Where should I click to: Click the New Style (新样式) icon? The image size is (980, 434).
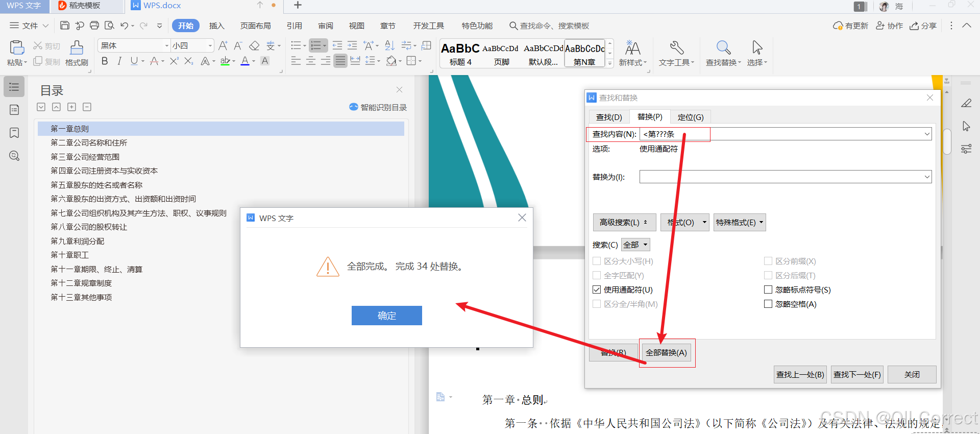pos(632,47)
